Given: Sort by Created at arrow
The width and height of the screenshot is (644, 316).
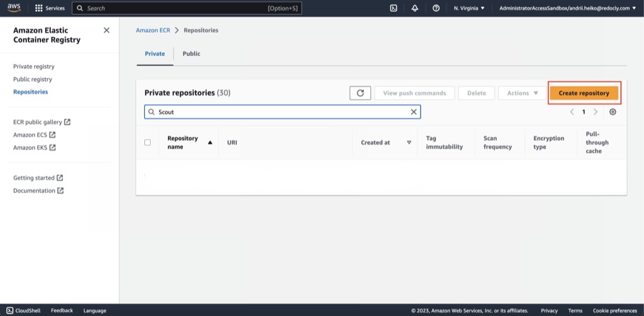Looking at the screenshot, I should tap(409, 142).
